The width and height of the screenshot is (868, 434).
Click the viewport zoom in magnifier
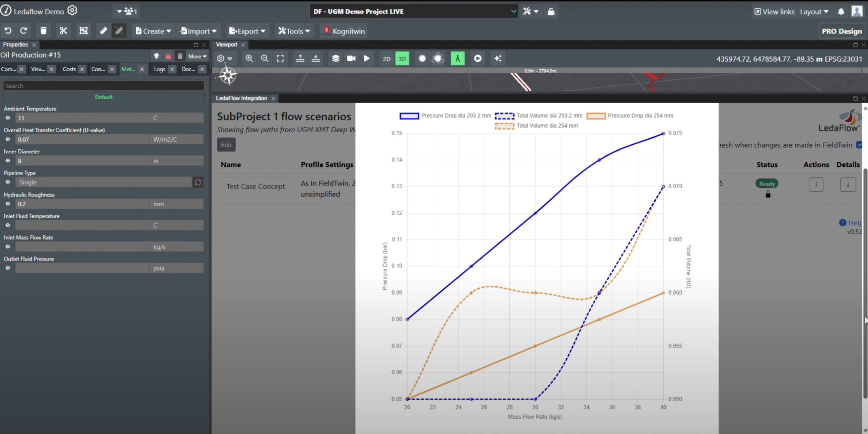click(249, 58)
